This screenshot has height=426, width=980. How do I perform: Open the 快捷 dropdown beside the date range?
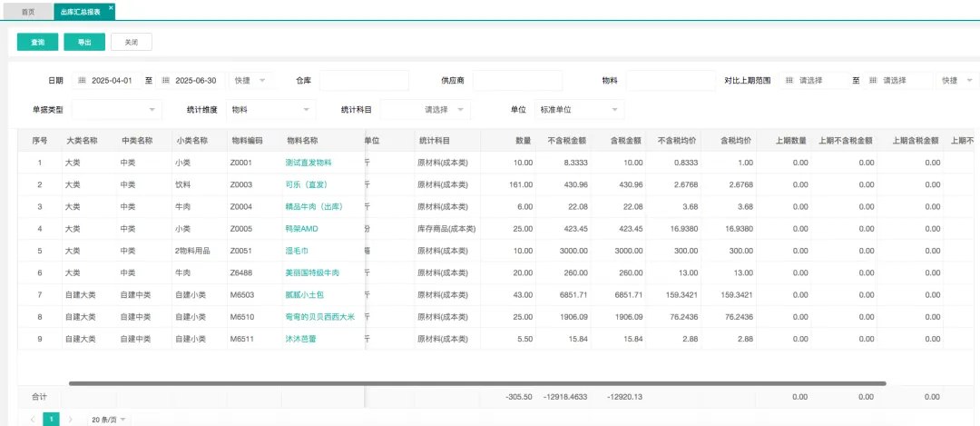point(250,81)
